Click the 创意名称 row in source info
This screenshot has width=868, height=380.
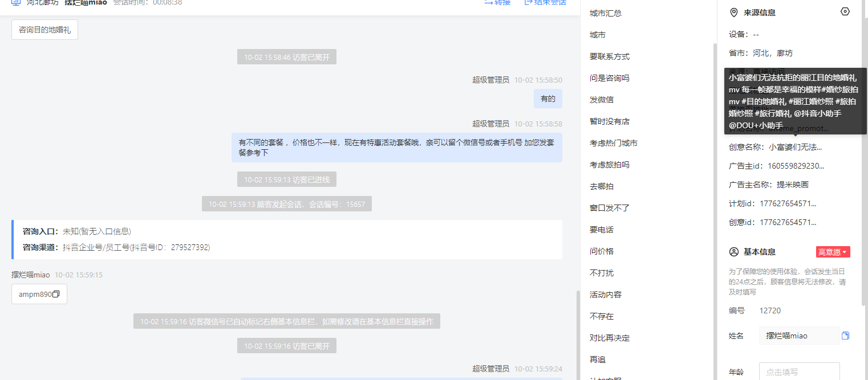click(x=775, y=147)
